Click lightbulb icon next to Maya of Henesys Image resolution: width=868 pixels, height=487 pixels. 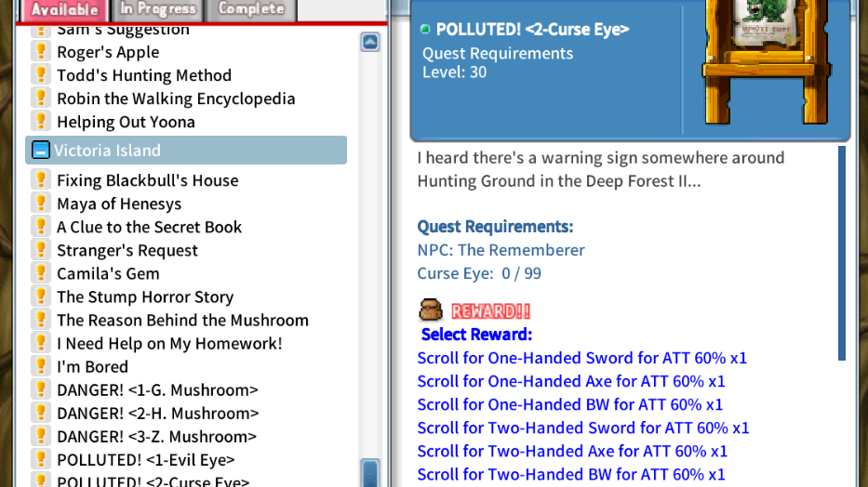(x=41, y=204)
